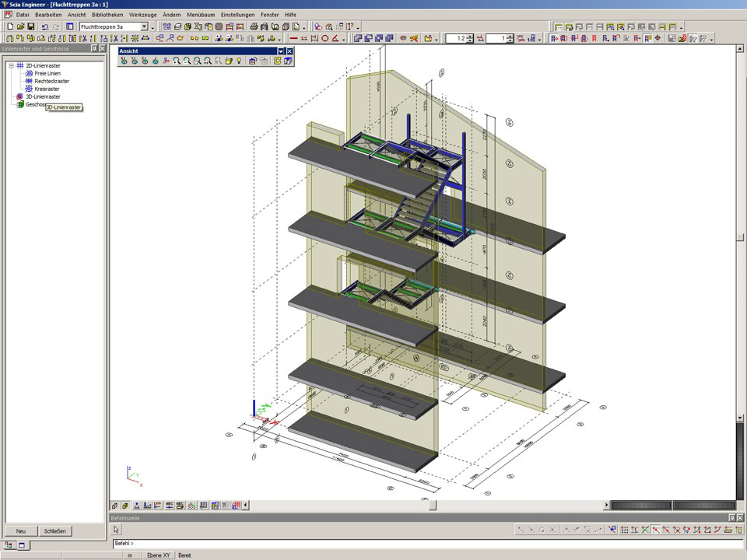Open the Werkzeuge menu
This screenshot has height=560, width=747.
[142, 15]
